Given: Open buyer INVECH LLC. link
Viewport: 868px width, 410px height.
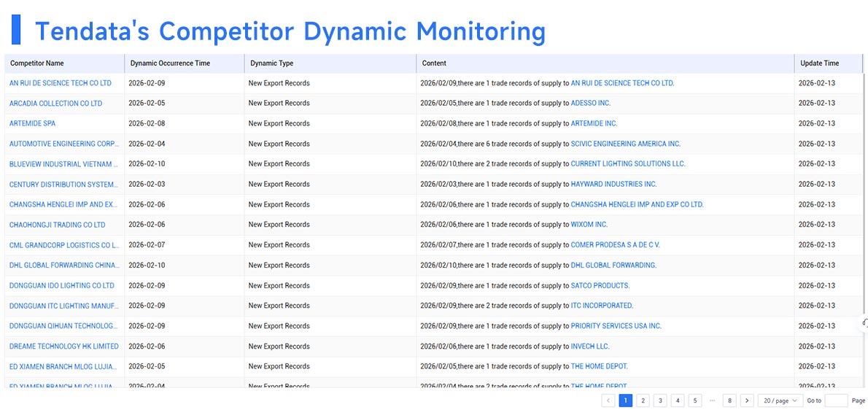Looking at the screenshot, I should (590, 347).
